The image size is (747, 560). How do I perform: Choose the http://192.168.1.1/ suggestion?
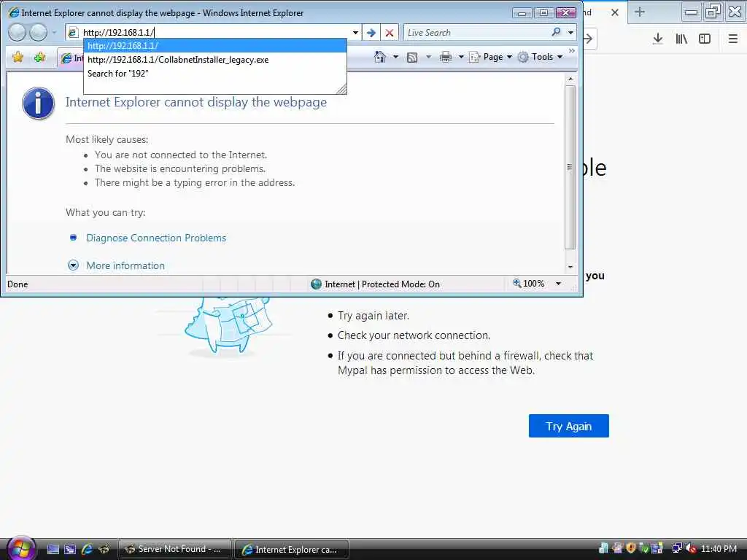215,46
